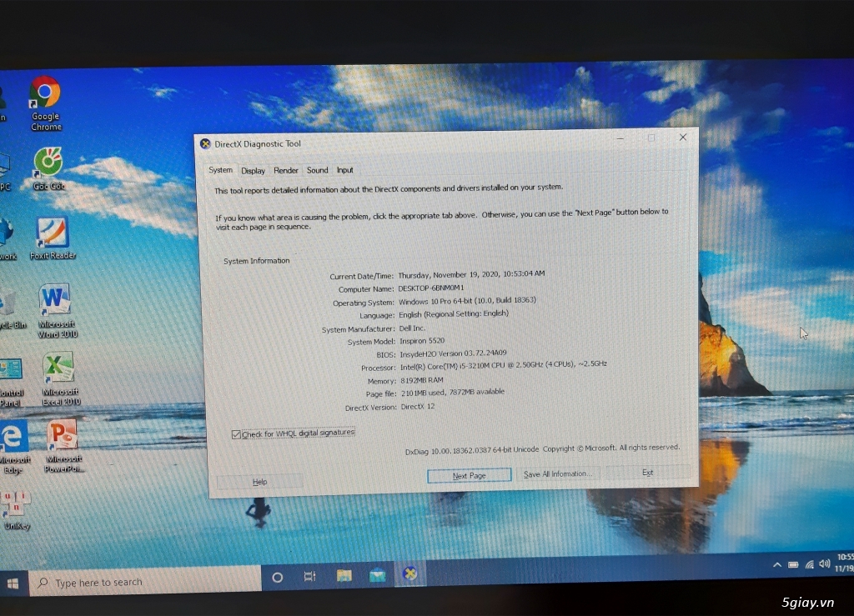Click the InsydeH2O BIOS version value
Viewport: 854px width, 616px height.
tap(453, 353)
